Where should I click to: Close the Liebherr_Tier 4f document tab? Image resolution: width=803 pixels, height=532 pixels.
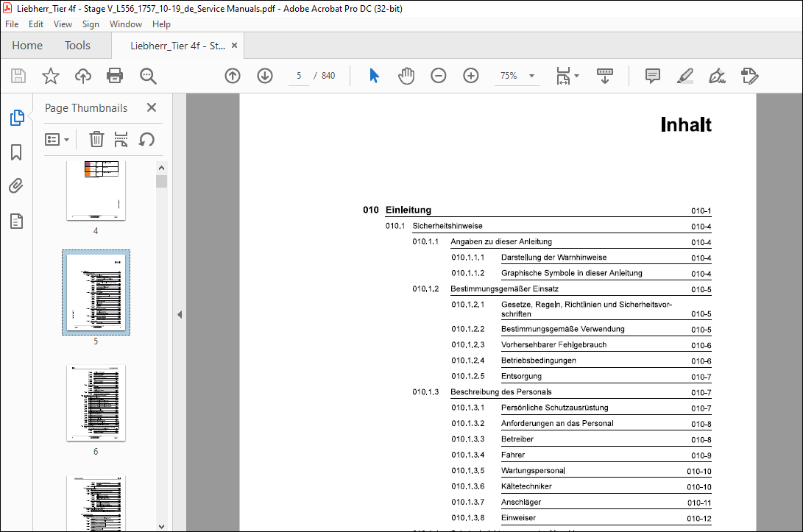point(235,45)
